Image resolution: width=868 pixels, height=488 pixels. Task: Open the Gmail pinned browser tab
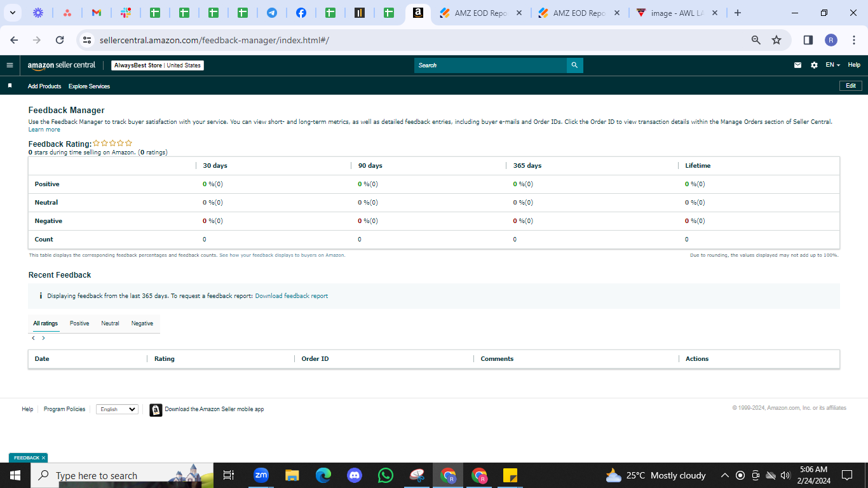tap(96, 13)
